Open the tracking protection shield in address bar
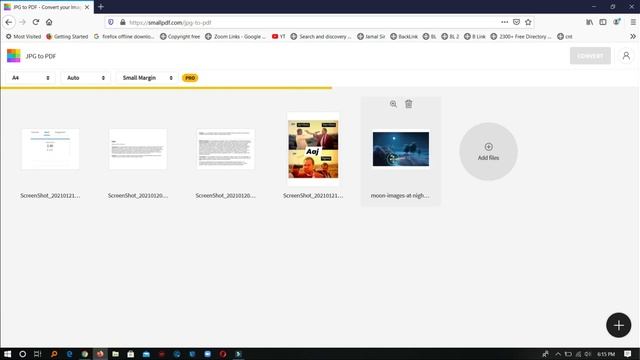This screenshot has width=640, height=360. pos(111,22)
